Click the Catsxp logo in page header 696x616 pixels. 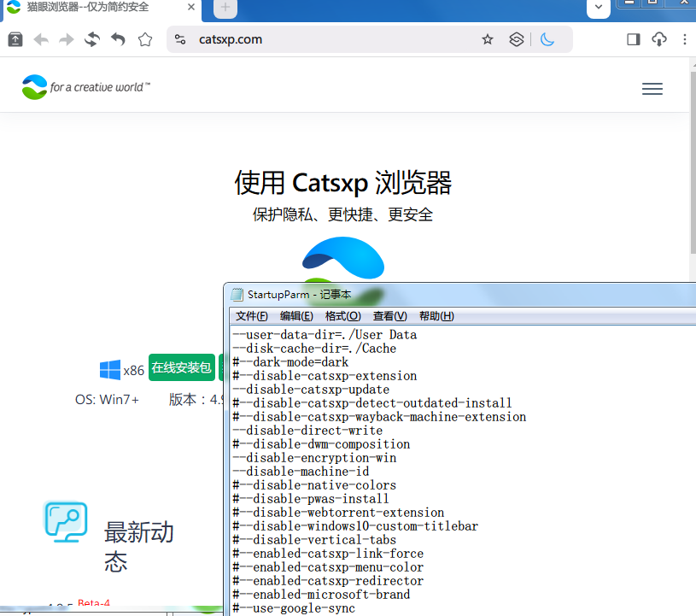[86, 87]
